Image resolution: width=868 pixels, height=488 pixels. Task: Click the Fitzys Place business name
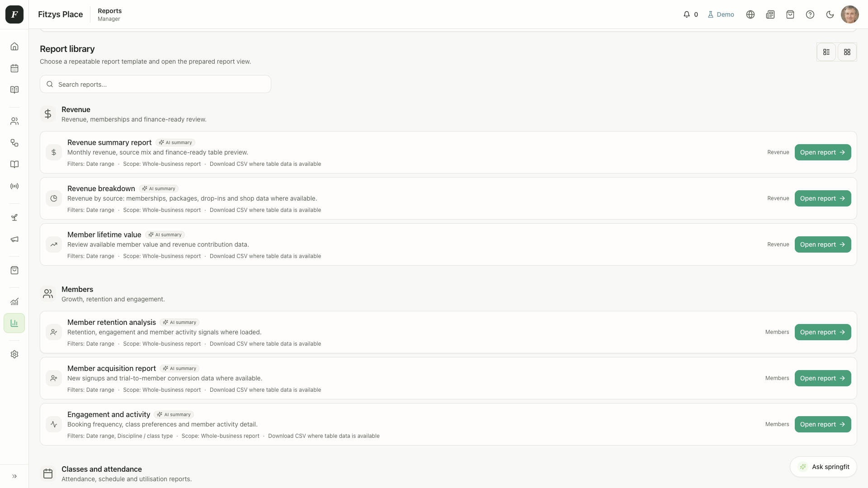[61, 14]
